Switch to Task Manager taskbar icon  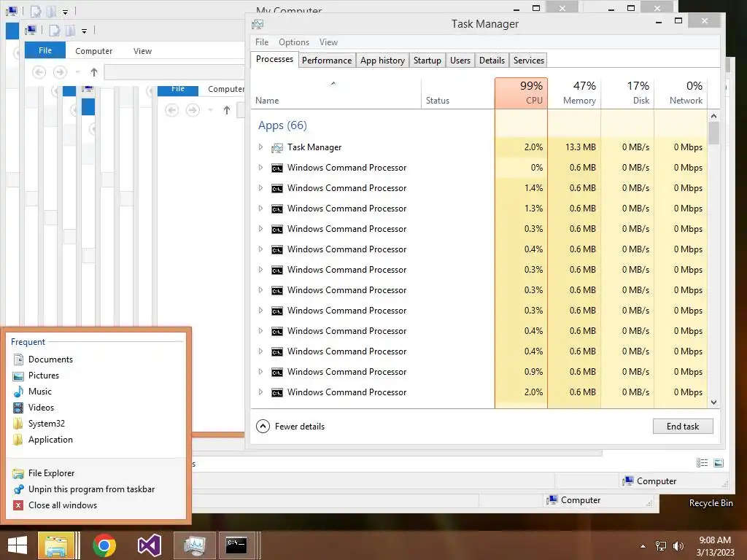pyautogui.click(x=194, y=545)
